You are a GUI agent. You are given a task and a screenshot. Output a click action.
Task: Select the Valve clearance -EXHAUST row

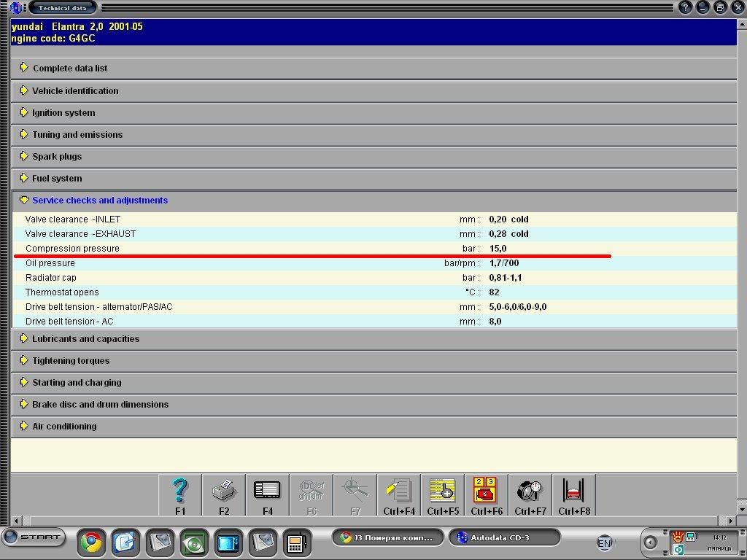[374, 234]
